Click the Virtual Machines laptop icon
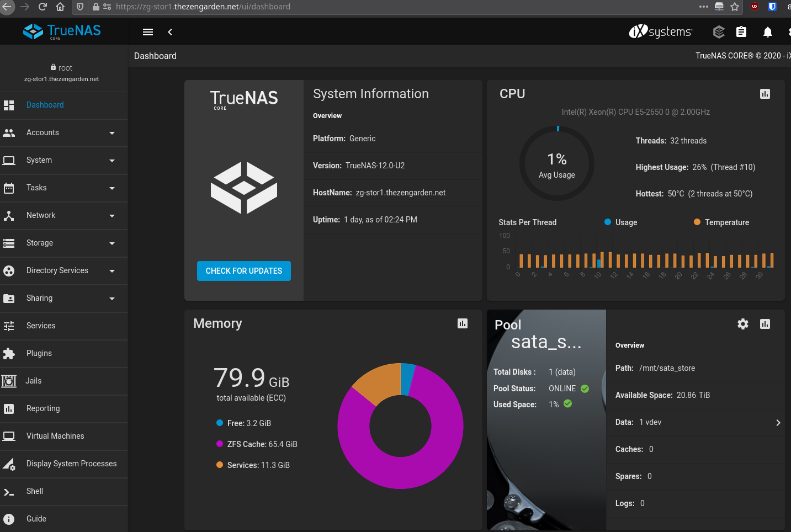 (x=9, y=436)
